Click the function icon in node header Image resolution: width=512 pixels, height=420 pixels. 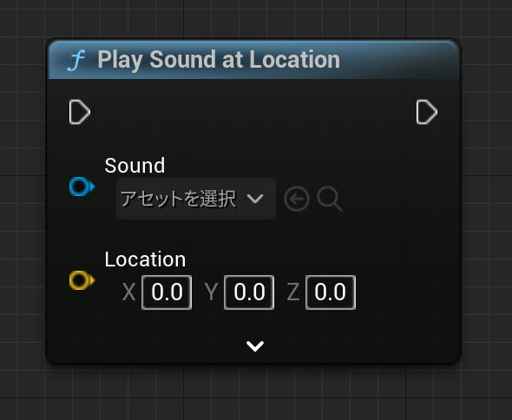[x=76, y=61]
